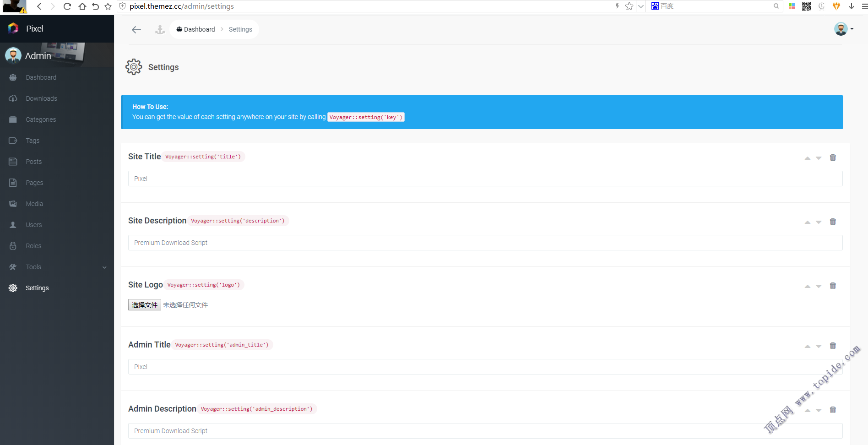The width and height of the screenshot is (868, 445).
Task: Open Posts in the sidebar
Action: 33,162
